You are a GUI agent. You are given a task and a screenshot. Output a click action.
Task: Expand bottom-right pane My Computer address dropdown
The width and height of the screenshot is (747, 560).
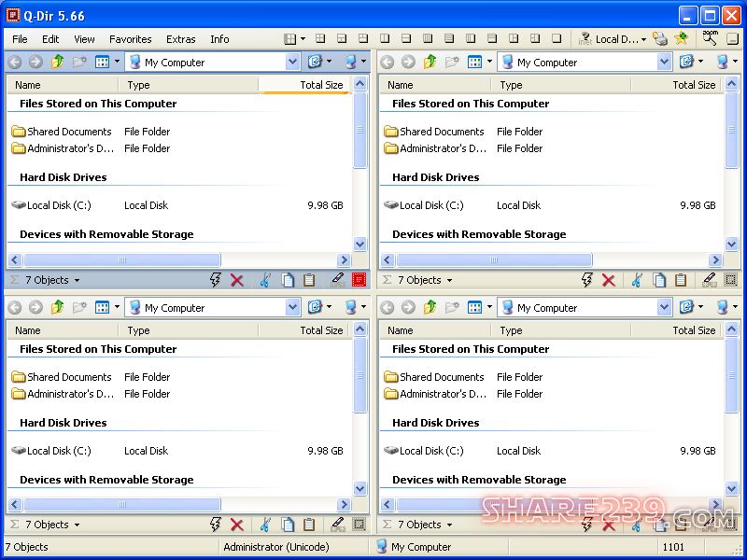[664, 308]
